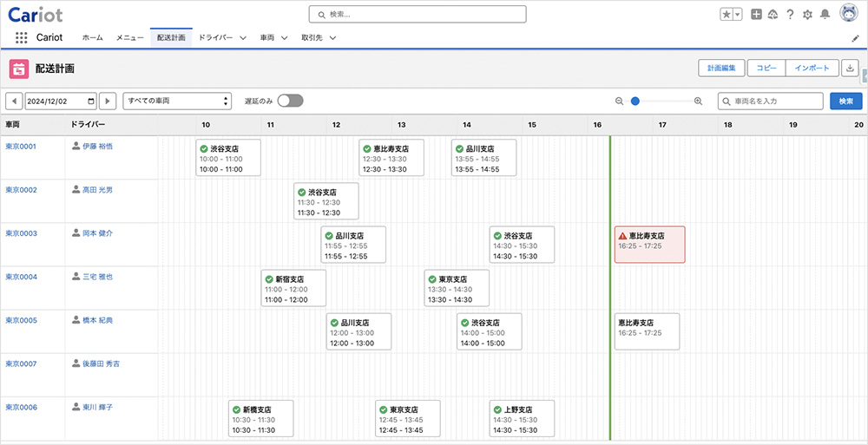Expand the 取引先 tab chevron

[332, 38]
